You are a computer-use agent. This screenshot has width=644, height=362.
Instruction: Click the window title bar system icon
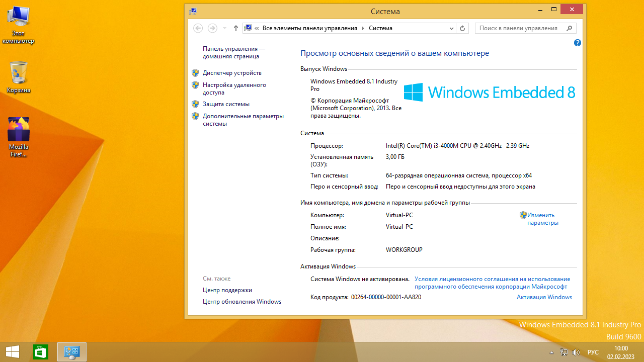(x=193, y=11)
